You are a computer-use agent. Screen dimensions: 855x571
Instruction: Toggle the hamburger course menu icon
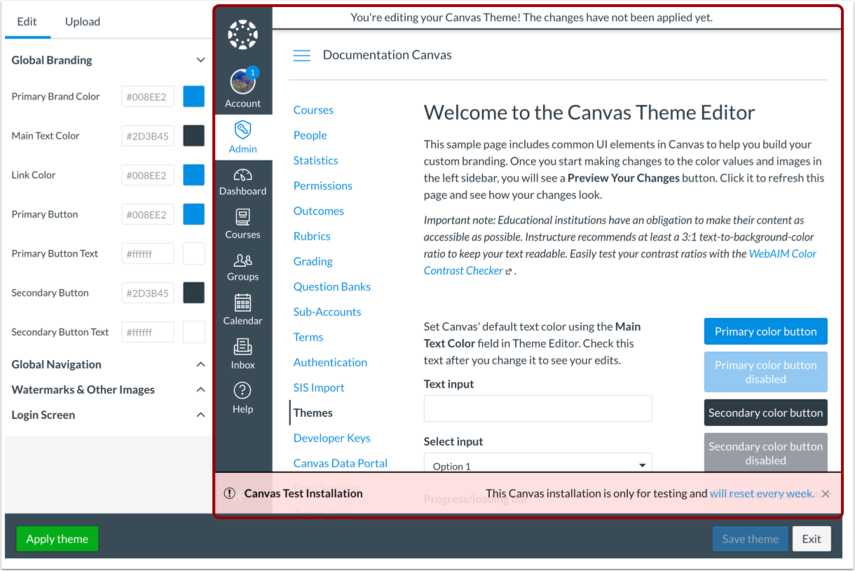click(302, 55)
